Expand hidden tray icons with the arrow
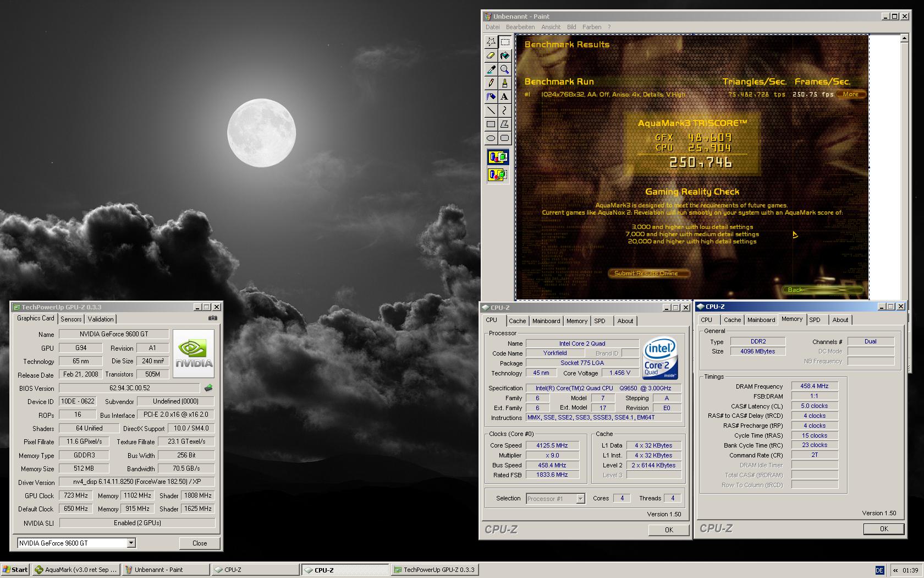The height and width of the screenshot is (578, 924). pyautogui.click(x=895, y=570)
